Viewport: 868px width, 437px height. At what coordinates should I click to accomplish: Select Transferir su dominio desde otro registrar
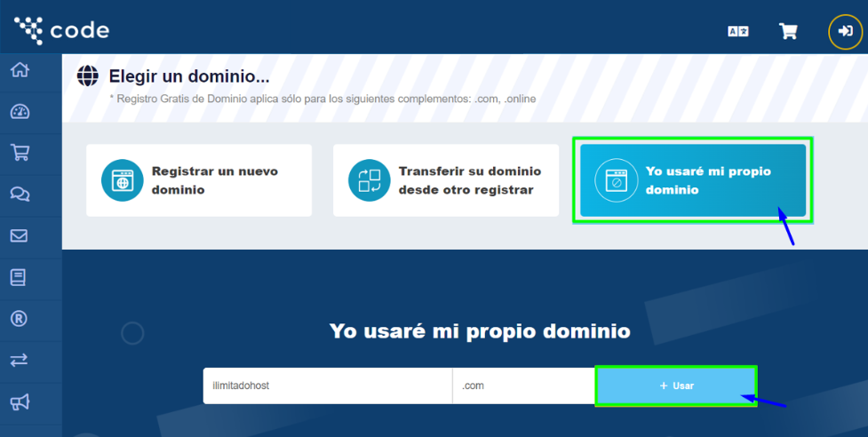tap(446, 180)
